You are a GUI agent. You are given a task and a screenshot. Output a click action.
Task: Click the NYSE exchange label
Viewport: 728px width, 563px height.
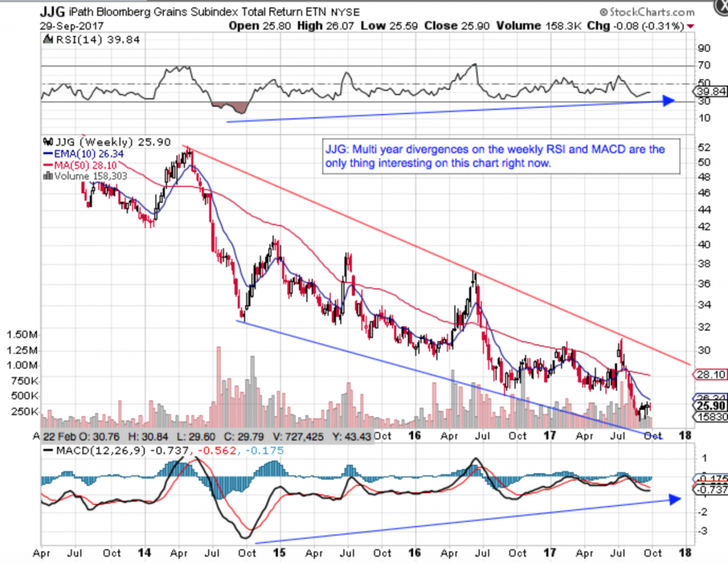pyautogui.click(x=344, y=12)
